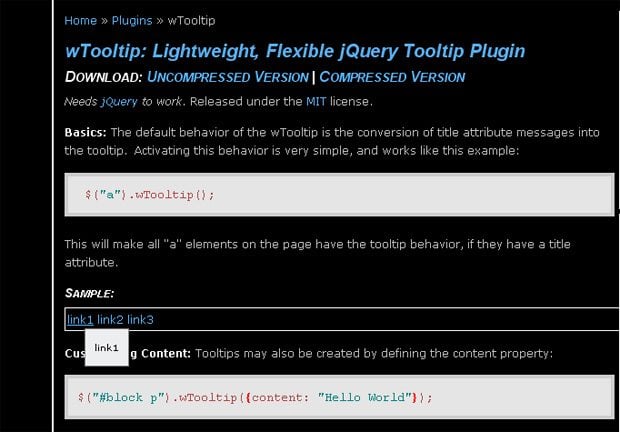620x432 pixels.
Task: Click the Home breadcrumb link
Action: point(80,20)
